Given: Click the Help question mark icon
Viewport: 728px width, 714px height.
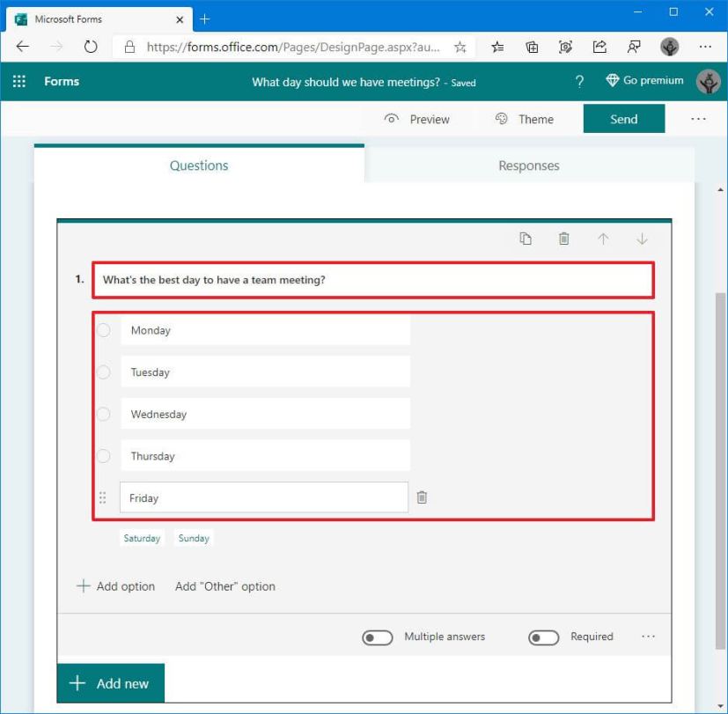Looking at the screenshot, I should click(579, 82).
